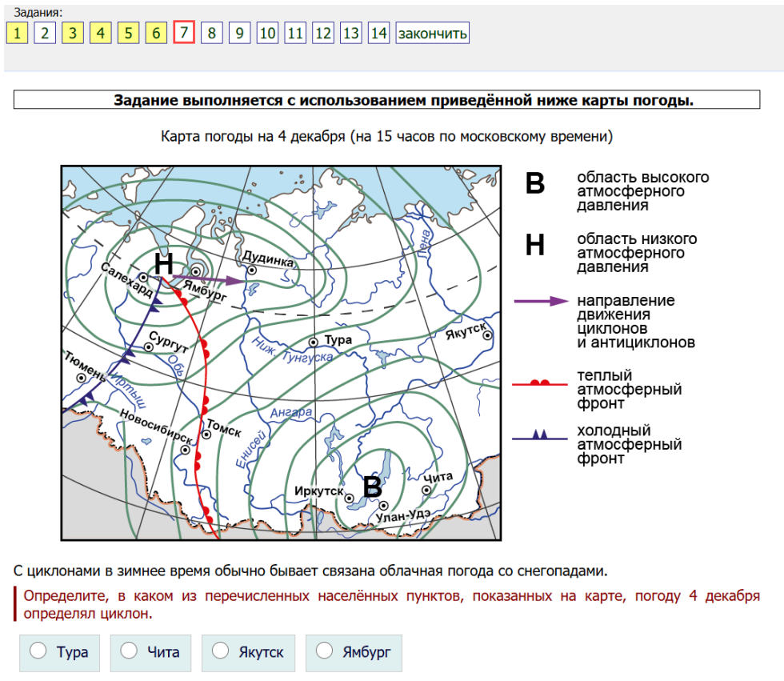This screenshot has width=784, height=681.
Task: Jump to task number 10
Action: coord(267,33)
